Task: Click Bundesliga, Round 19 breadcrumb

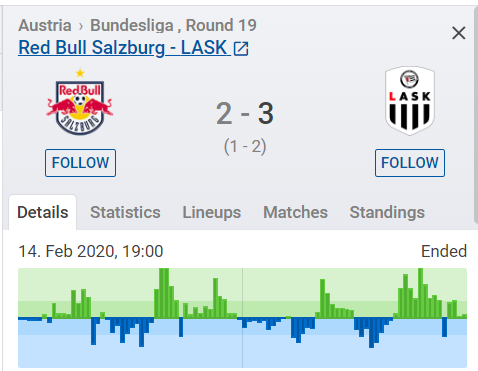Action: point(173,25)
